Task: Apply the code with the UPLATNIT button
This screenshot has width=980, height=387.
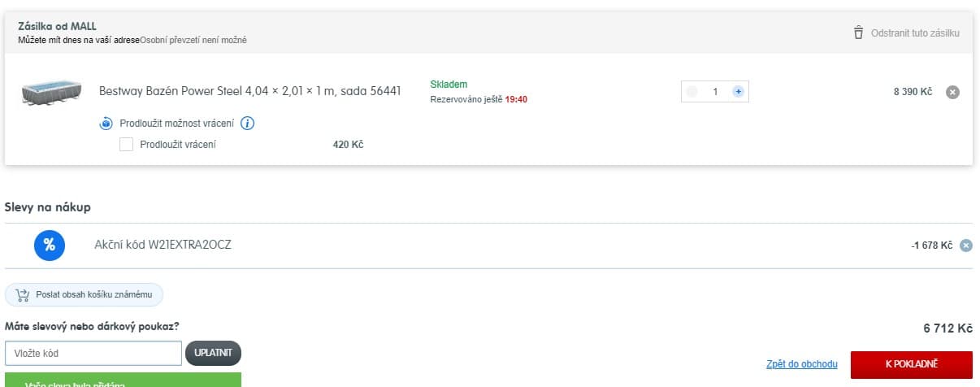Action: point(214,353)
